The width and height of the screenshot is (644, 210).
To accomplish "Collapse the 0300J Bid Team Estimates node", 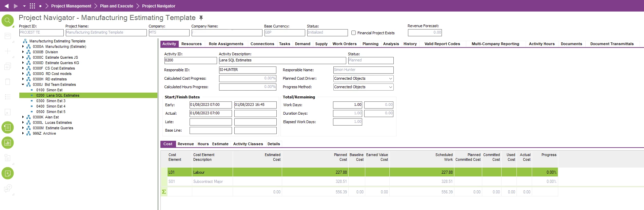I will click(x=23, y=84).
